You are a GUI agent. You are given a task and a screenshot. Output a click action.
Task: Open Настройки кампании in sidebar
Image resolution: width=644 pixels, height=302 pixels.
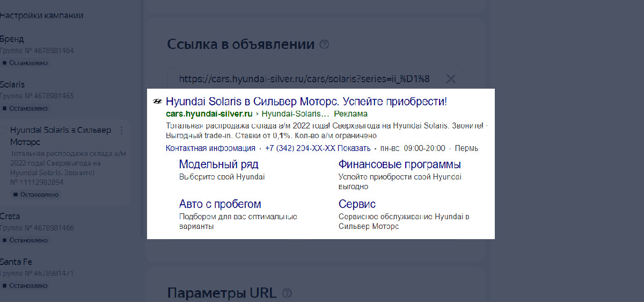click(41, 16)
